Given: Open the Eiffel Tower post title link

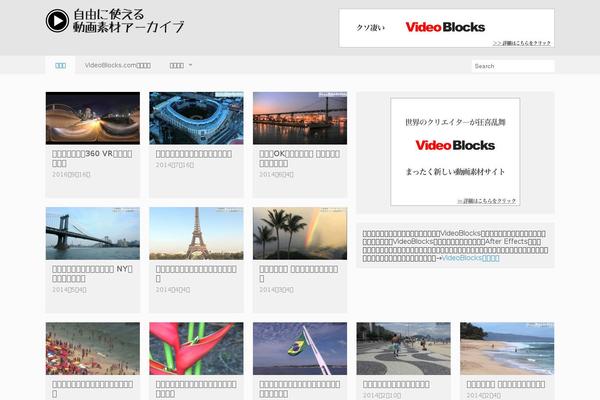Looking at the screenshot, I should 196,274.
